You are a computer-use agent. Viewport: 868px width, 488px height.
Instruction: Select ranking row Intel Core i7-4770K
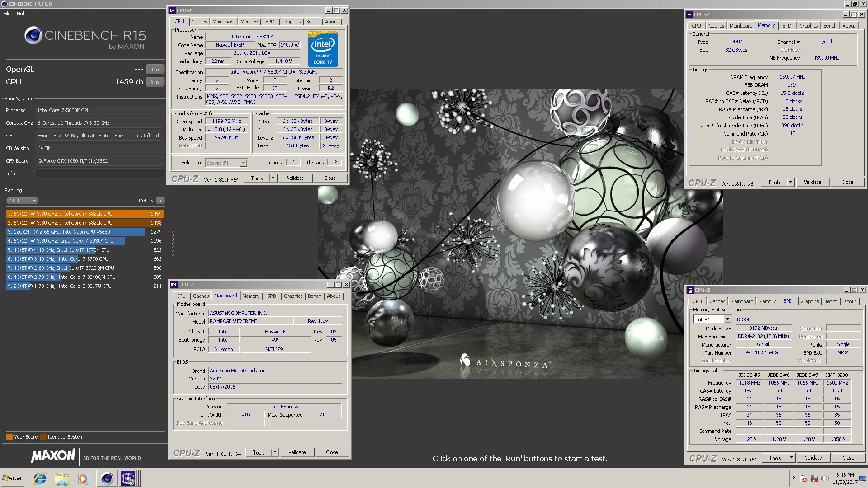tap(85, 250)
